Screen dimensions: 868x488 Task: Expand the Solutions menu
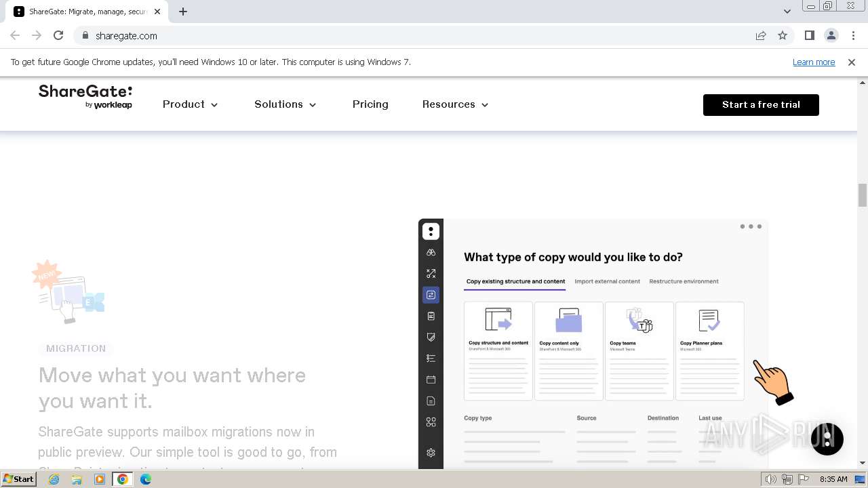pos(285,104)
